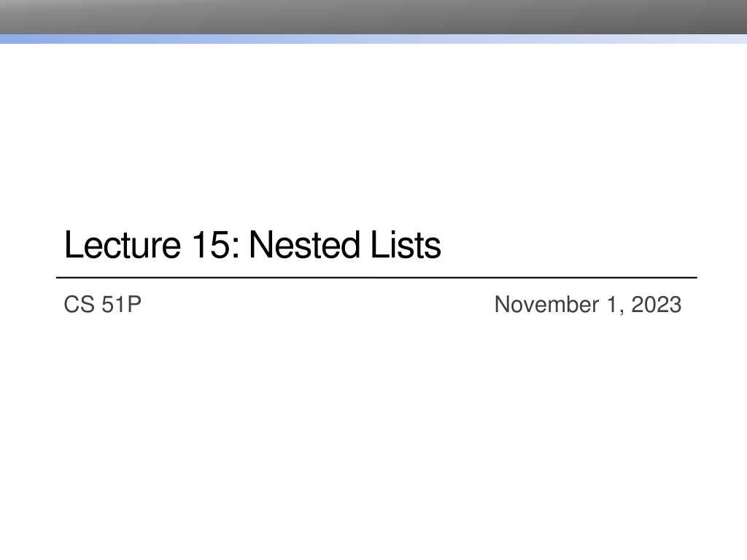Click the year "2023" in the date

point(657,305)
